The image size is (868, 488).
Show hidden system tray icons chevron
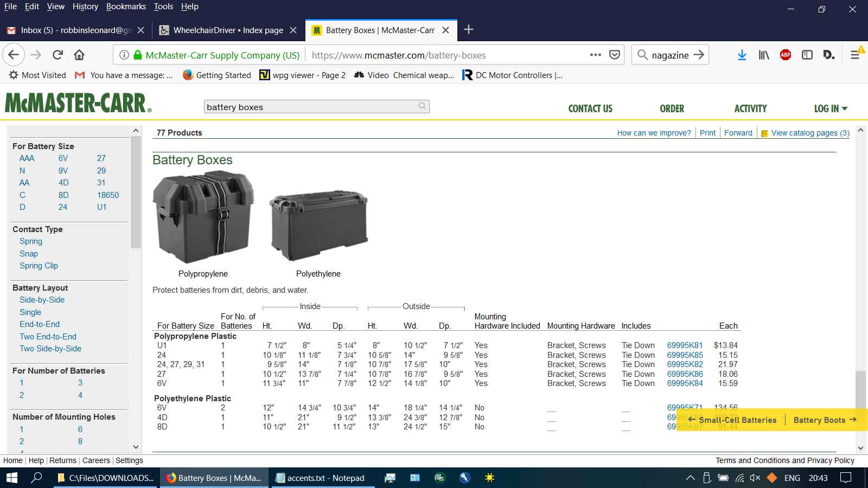point(690,478)
